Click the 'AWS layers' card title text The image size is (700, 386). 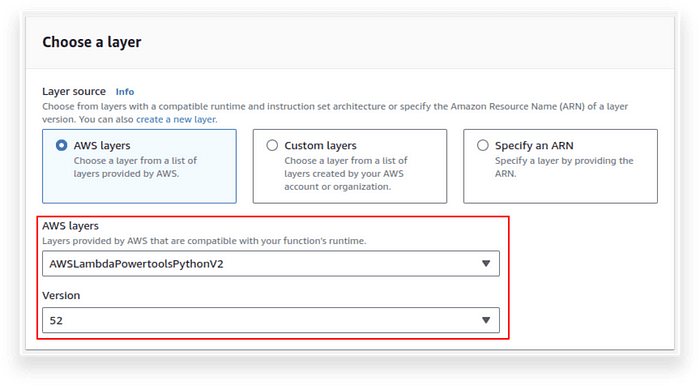[102, 145]
